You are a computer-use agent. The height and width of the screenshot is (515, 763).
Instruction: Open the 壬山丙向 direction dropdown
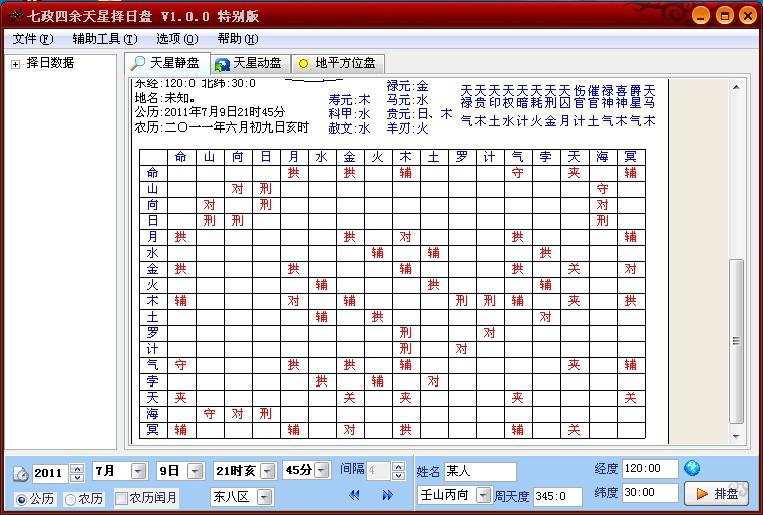coord(483,496)
